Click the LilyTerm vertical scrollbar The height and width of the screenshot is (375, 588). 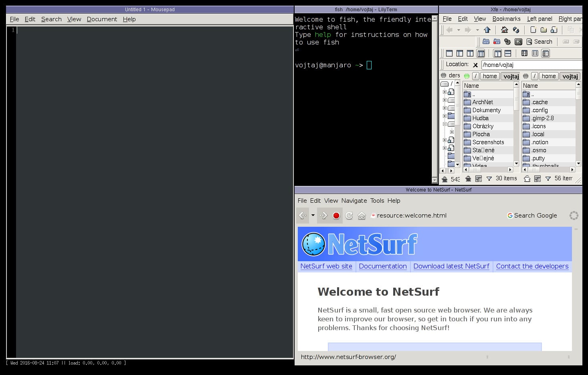point(434,100)
